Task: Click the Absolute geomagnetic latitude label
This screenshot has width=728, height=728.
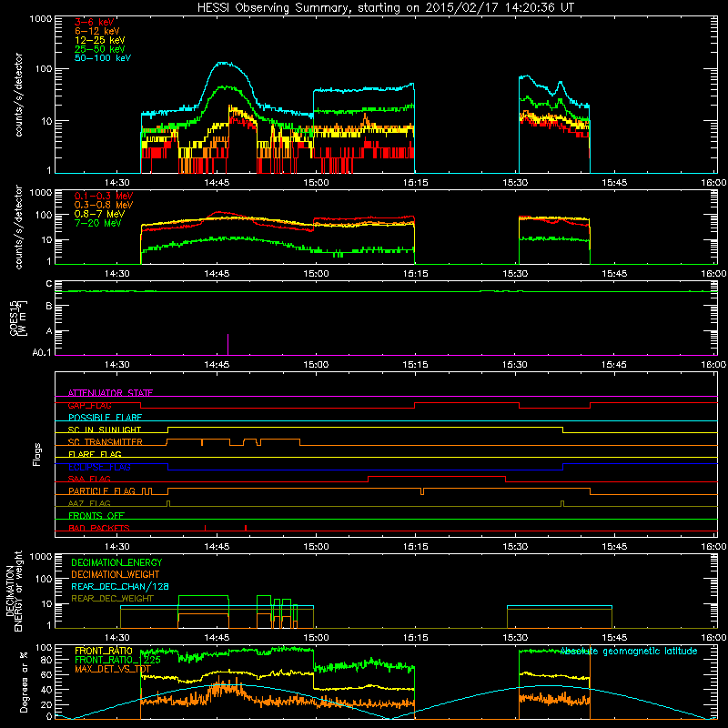Action: [629, 652]
